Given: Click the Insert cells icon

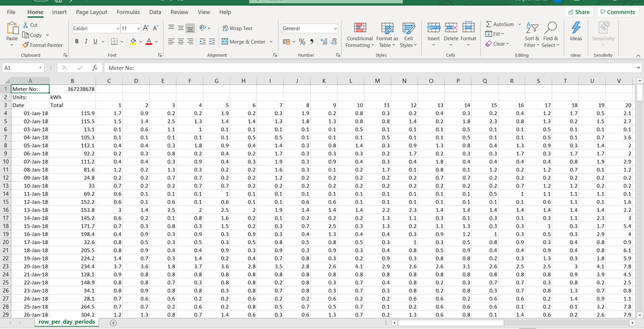Looking at the screenshot, I should [x=434, y=28].
